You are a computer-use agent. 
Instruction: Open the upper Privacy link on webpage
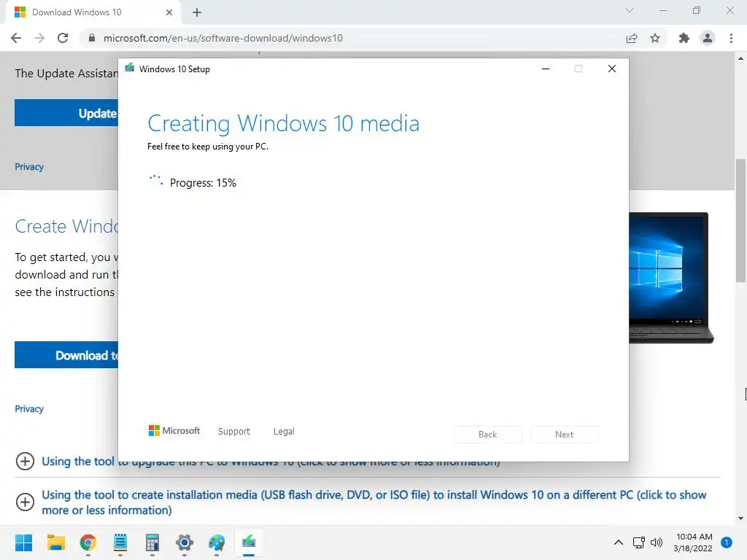click(x=29, y=167)
